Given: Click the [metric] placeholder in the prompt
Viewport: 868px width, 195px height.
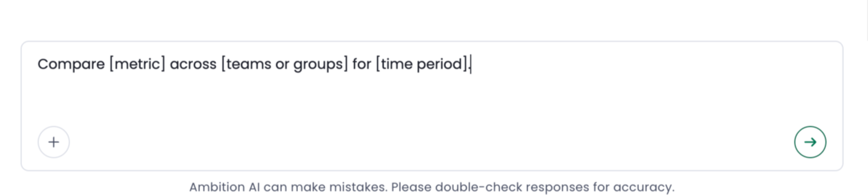Looking at the screenshot, I should (x=137, y=64).
